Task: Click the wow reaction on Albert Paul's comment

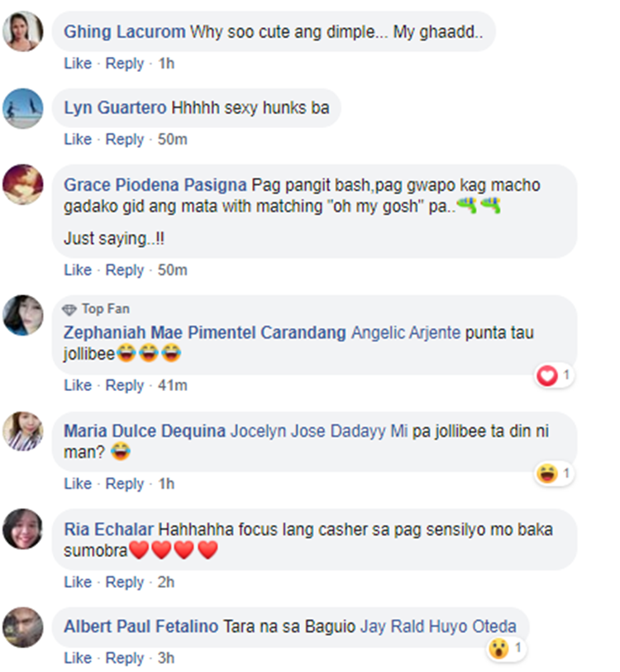Action: click(499, 648)
